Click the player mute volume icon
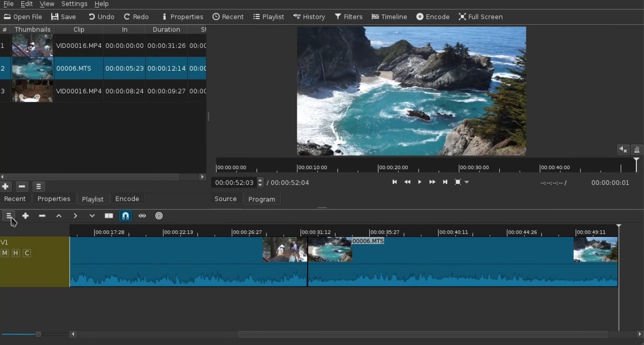This screenshot has width=644, height=345. [x=623, y=150]
